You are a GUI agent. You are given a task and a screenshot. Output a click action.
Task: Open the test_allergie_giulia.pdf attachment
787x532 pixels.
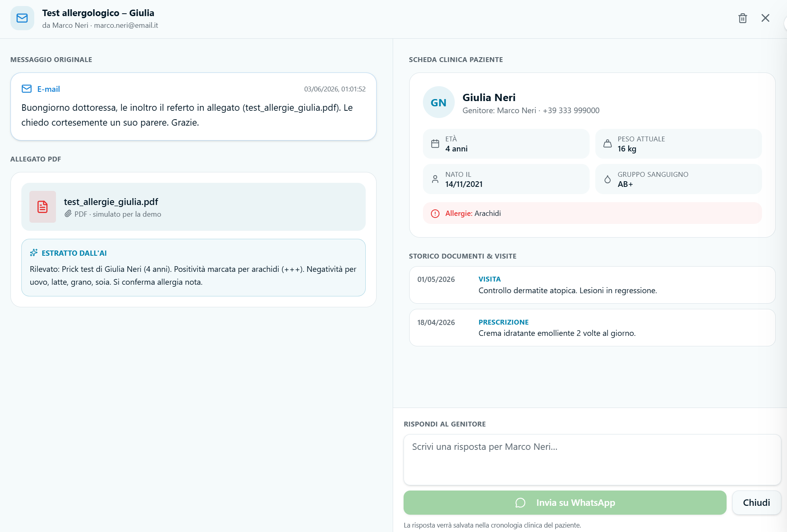click(193, 207)
